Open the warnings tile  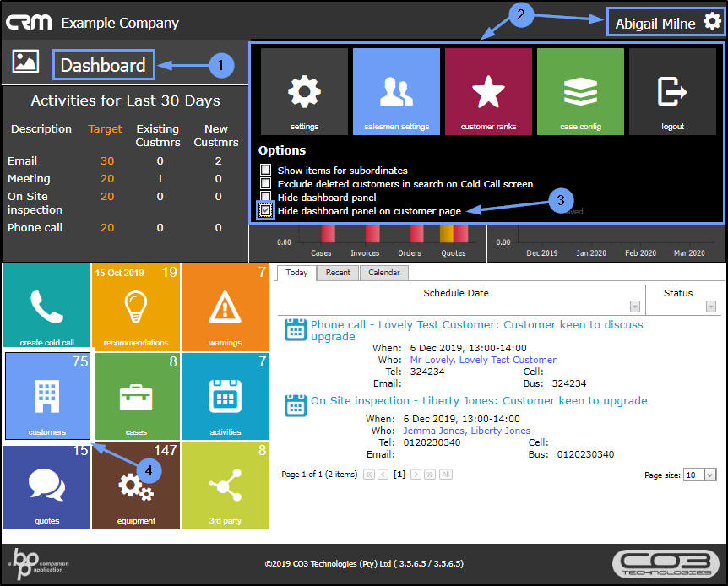(x=225, y=307)
